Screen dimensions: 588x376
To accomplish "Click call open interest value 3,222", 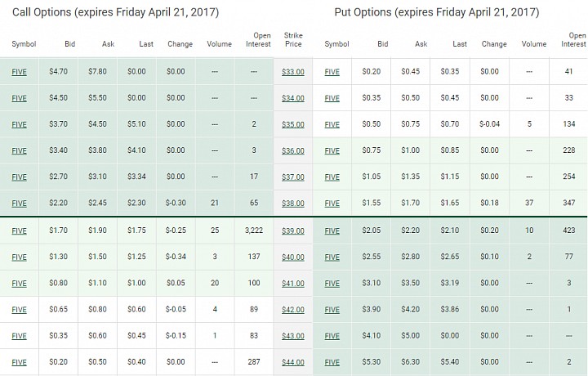I will click(x=254, y=230).
